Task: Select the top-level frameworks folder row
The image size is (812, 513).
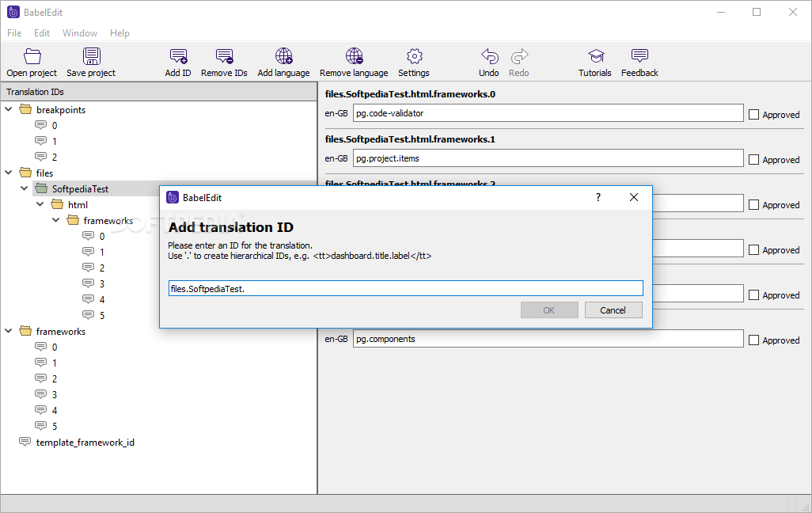Action: [x=61, y=332]
